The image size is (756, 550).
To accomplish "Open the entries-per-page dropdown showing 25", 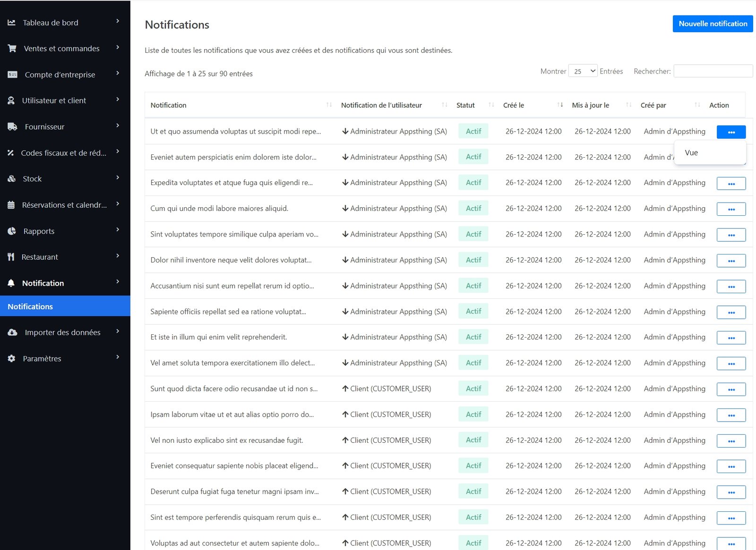I will point(583,71).
